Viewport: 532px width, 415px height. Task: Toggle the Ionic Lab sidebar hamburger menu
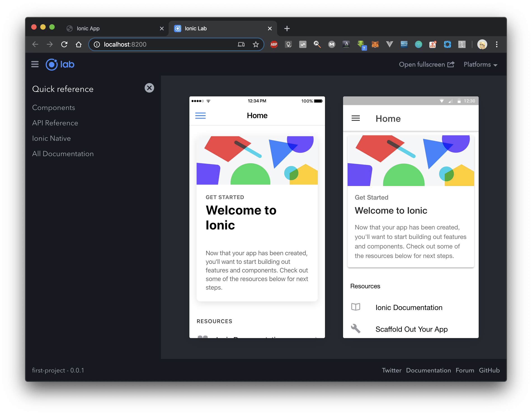pyautogui.click(x=35, y=64)
